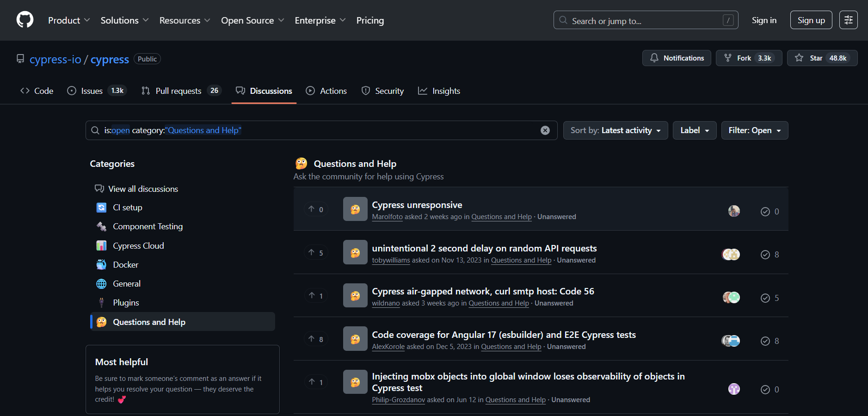Upvote the 'Cypress unresponsive' discussion

316,209
